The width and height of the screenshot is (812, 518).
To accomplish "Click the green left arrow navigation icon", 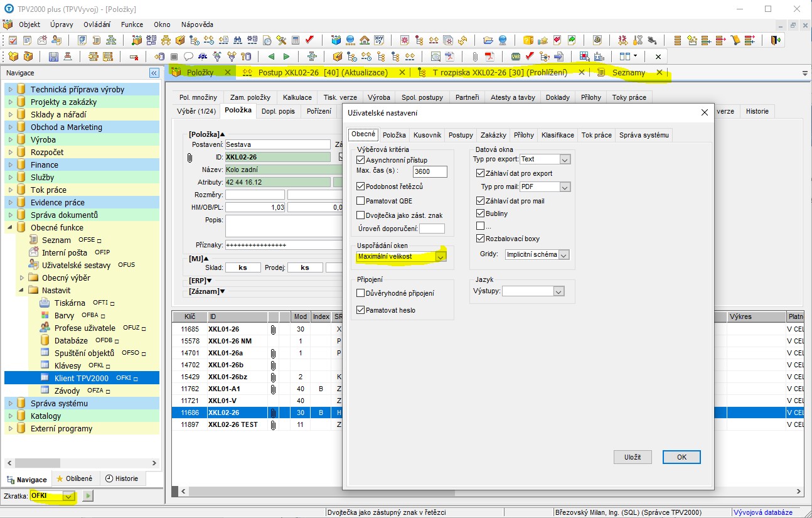I will [271, 56].
